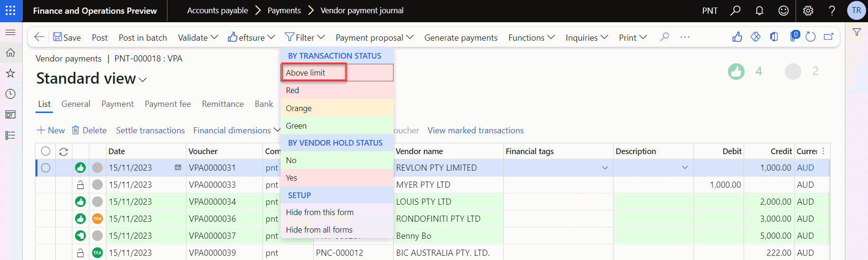Open the Inquiries dropdown
This screenshot has height=260, width=868.
[x=587, y=37]
